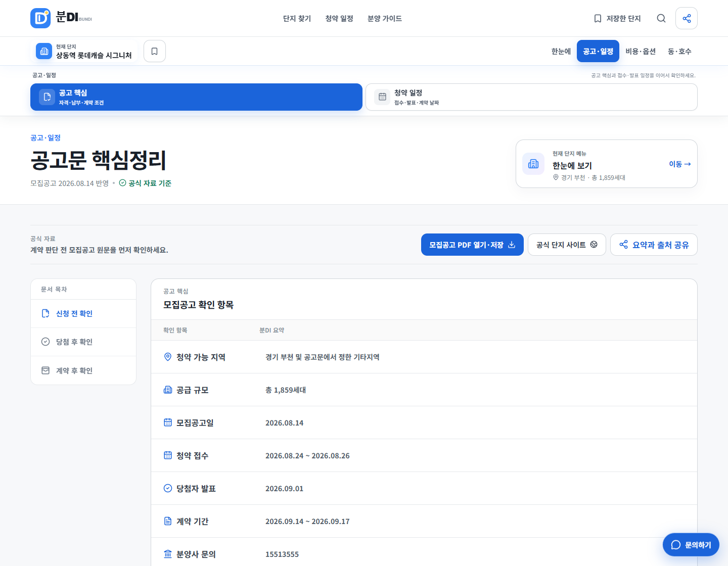Viewport: 728px width, 566px height.
Task: Click the location pin icon by 청약 가능 지역
Action: pyautogui.click(x=168, y=357)
